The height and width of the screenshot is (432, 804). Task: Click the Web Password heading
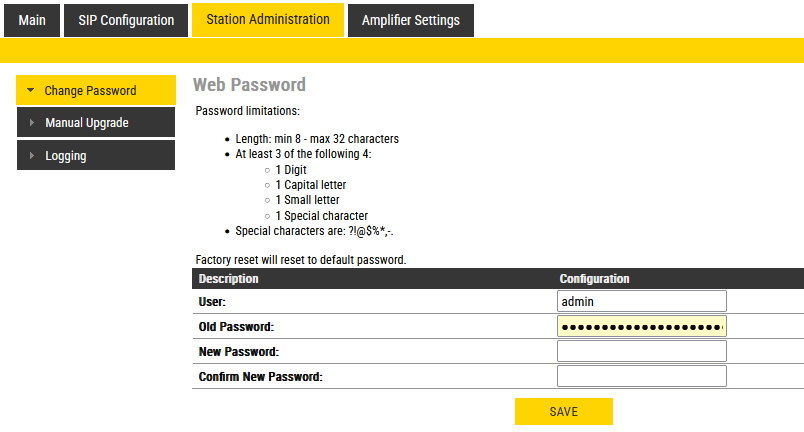click(x=249, y=85)
